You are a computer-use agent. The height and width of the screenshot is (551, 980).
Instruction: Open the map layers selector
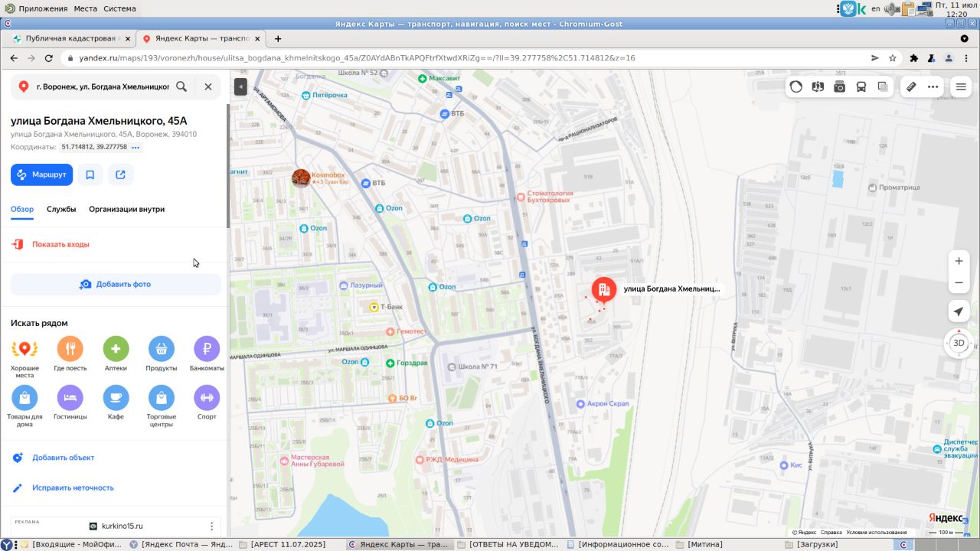pos(884,86)
